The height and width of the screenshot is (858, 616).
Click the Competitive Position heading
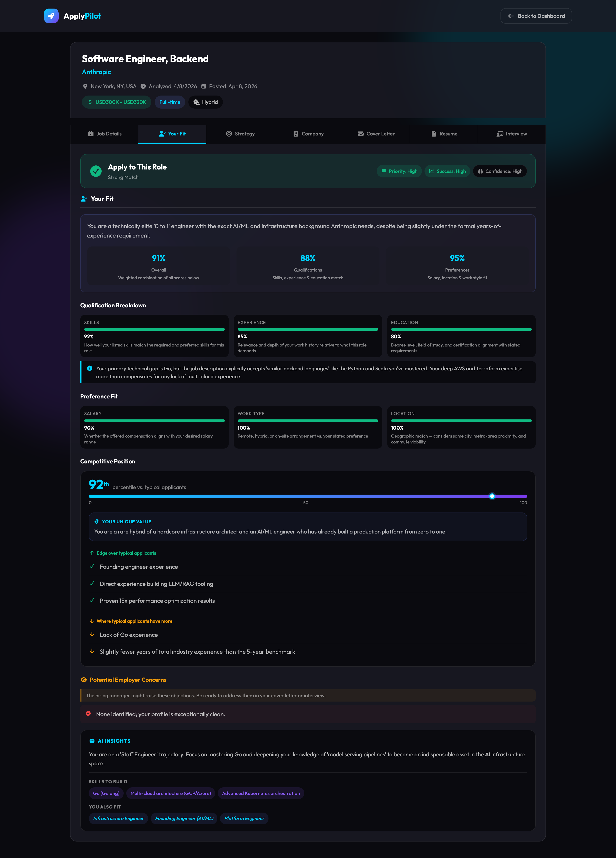[x=108, y=461]
